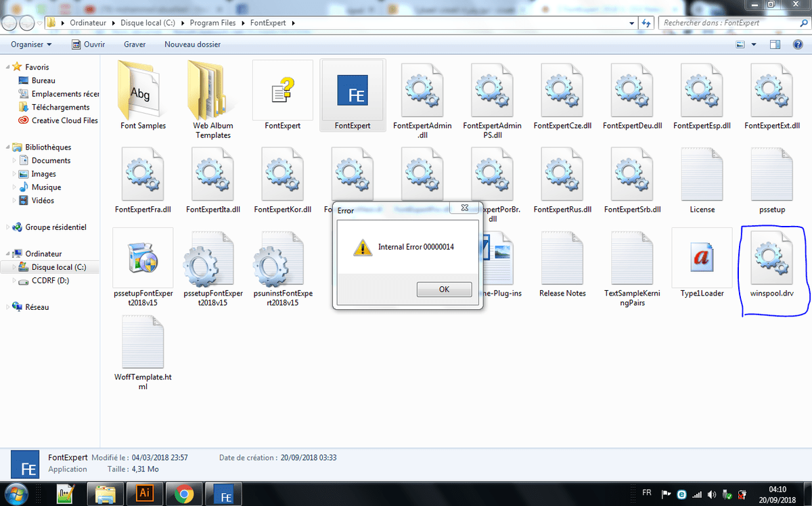812x506 pixels.
Task: Toggle the preview pane
Action: click(775, 44)
